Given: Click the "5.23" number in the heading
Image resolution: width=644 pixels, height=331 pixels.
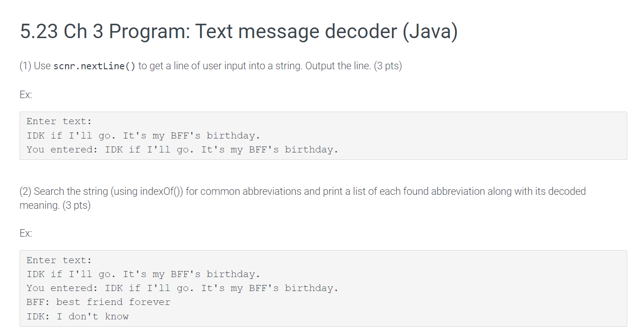Looking at the screenshot, I should (39, 32).
